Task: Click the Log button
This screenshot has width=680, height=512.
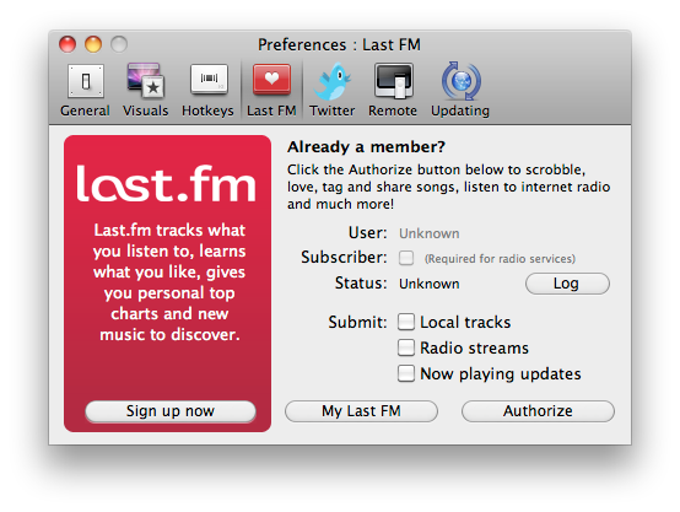Action: click(567, 284)
